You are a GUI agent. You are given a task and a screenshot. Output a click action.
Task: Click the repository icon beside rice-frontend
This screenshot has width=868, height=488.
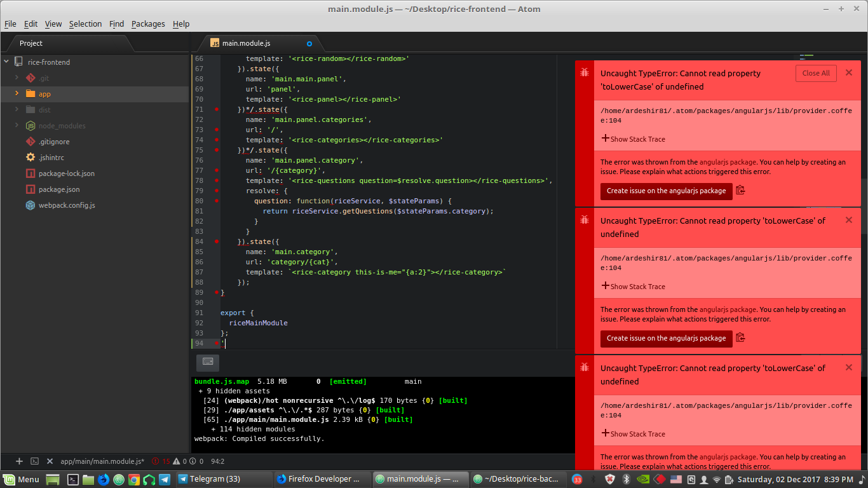[x=19, y=62]
